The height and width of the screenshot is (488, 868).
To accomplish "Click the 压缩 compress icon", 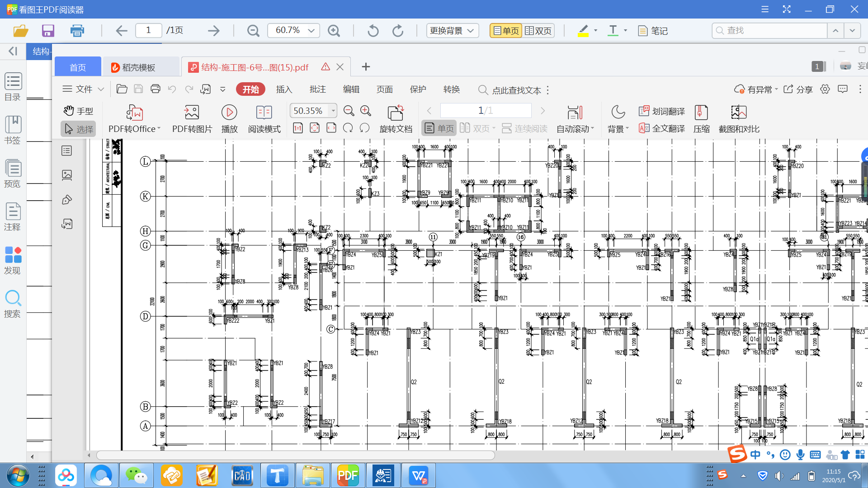I will [x=701, y=113].
